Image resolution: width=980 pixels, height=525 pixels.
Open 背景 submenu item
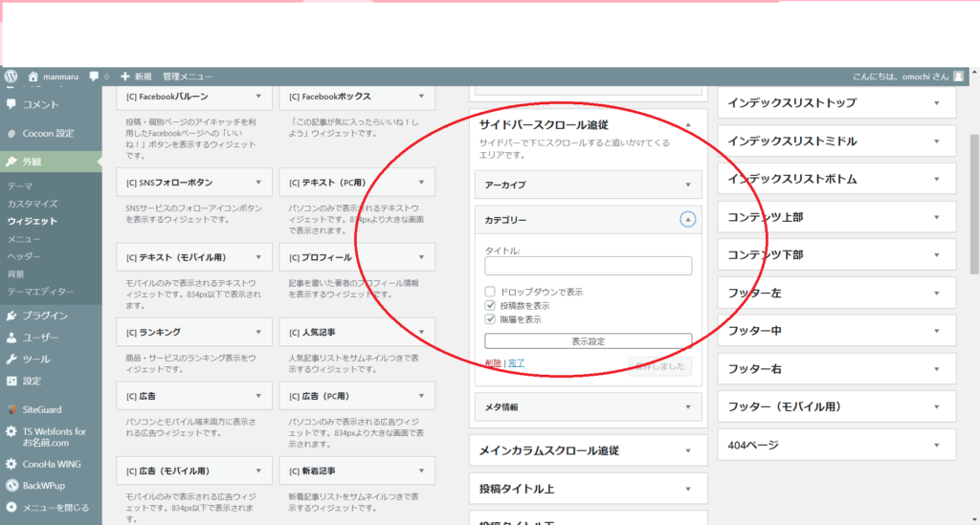(x=15, y=274)
